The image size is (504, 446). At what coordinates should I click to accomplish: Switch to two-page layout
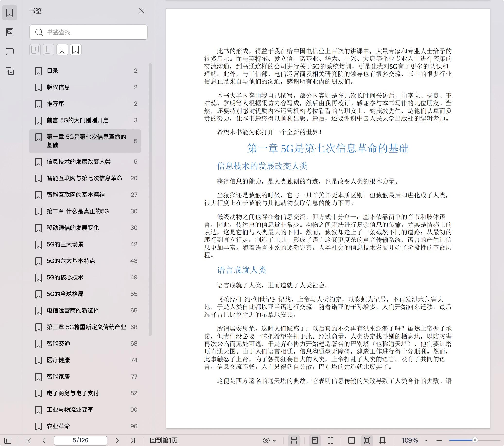pyautogui.click(x=330, y=440)
